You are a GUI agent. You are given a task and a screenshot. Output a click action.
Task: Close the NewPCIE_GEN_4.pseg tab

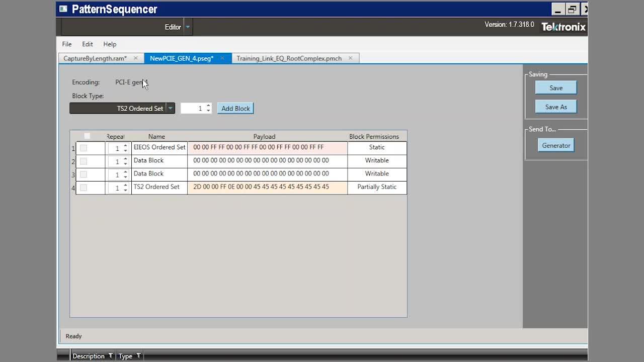(x=222, y=58)
